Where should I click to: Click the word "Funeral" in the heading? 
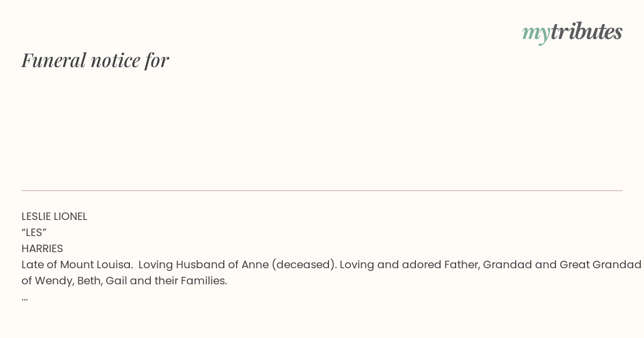click(x=54, y=60)
